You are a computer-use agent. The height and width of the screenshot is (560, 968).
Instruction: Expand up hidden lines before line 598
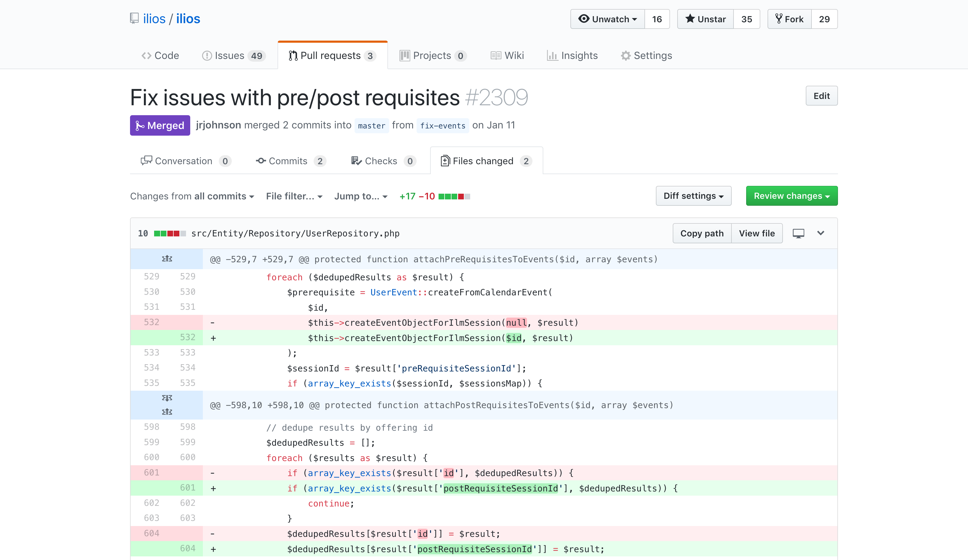click(167, 412)
